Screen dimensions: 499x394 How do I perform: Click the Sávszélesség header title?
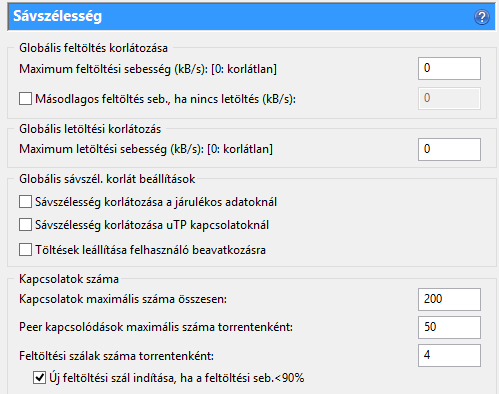click(x=57, y=16)
